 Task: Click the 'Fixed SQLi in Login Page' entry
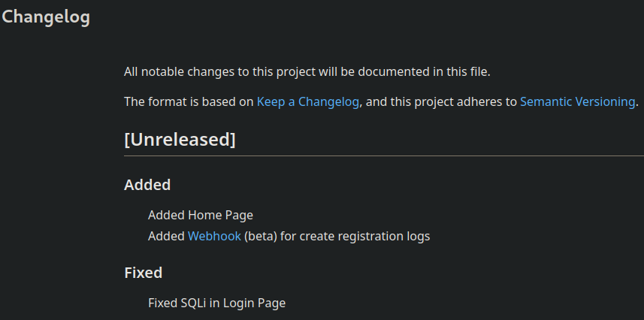coord(217,303)
